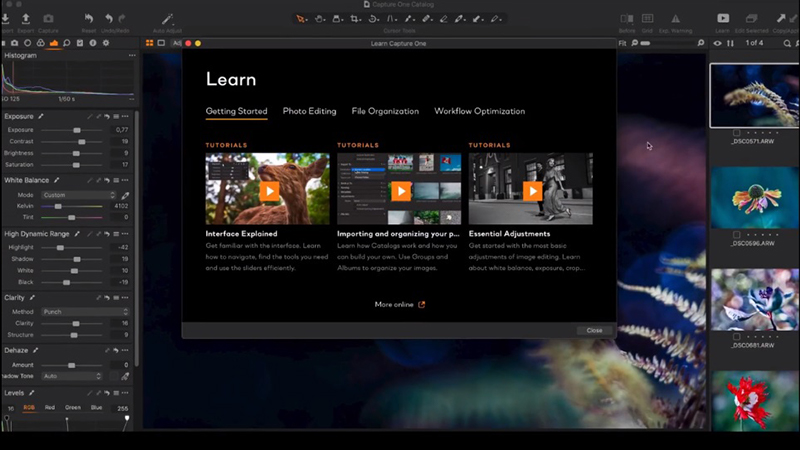Screen dimensions: 800x450
Task: Click the browser sort arrows icon
Action: (x=731, y=43)
